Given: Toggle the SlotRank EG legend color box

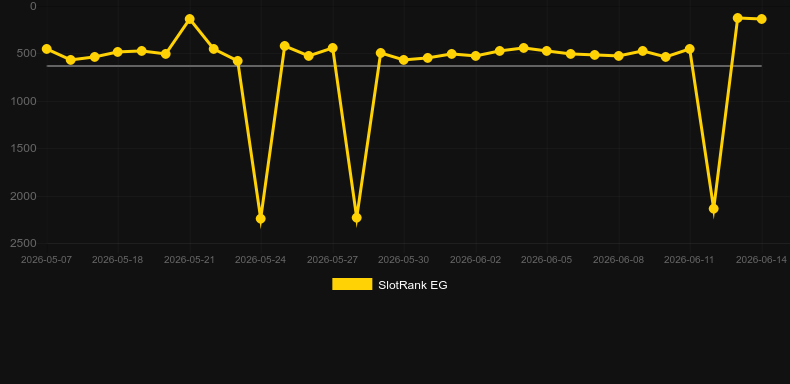Looking at the screenshot, I should coord(352,284).
